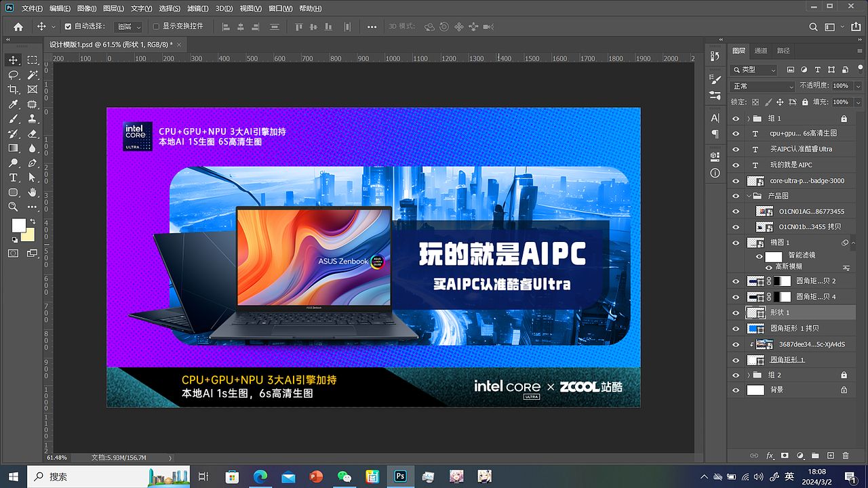This screenshot has height=488, width=868.
Task: Enable the 显示变换控件 checkbox
Action: point(156,26)
